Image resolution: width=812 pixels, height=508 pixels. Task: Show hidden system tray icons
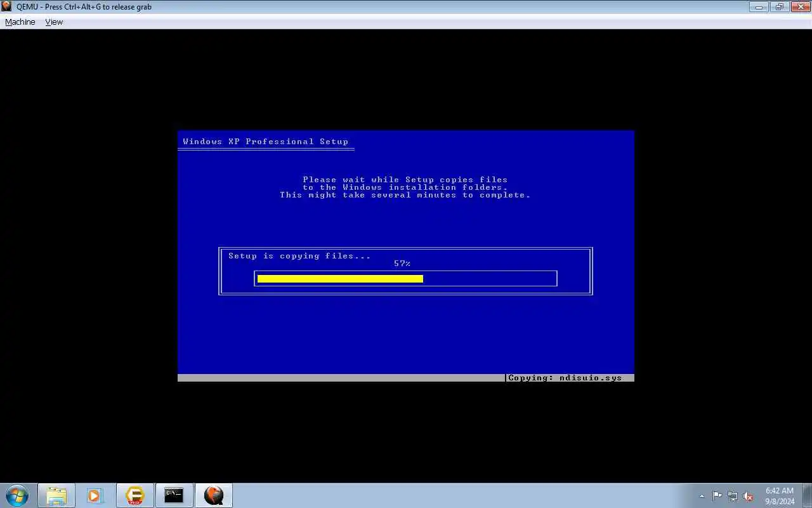click(702, 497)
